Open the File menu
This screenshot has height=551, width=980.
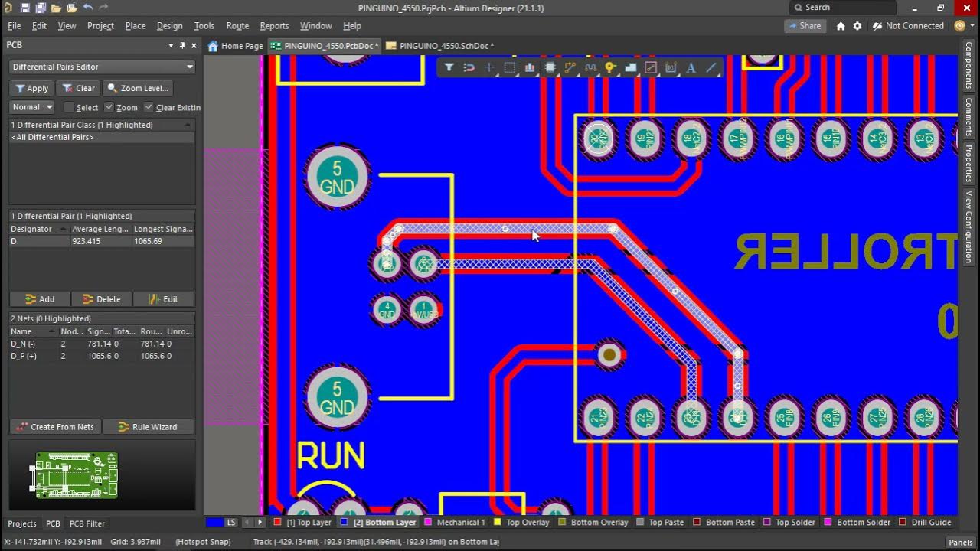[x=14, y=26]
